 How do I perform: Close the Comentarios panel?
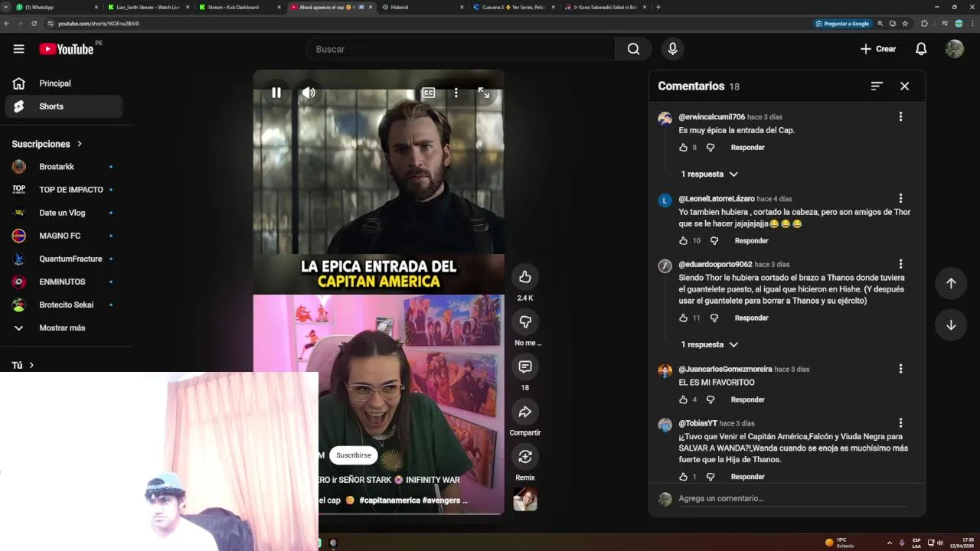point(904,86)
